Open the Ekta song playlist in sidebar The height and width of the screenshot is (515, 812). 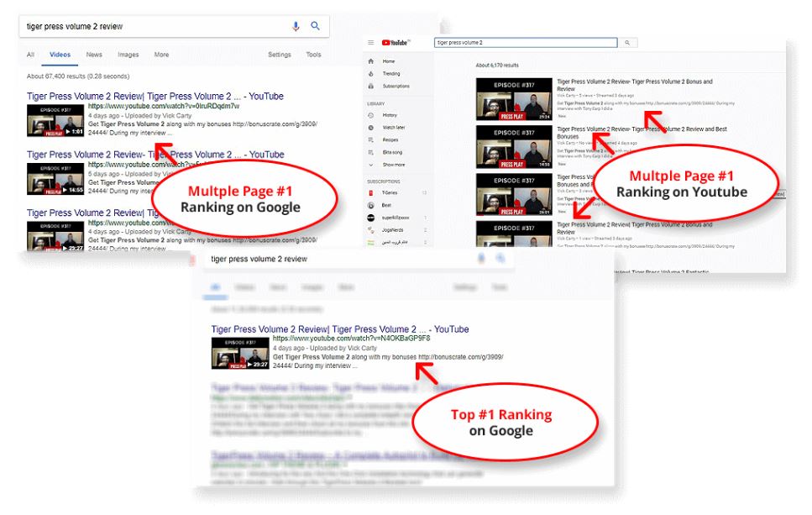(x=392, y=152)
